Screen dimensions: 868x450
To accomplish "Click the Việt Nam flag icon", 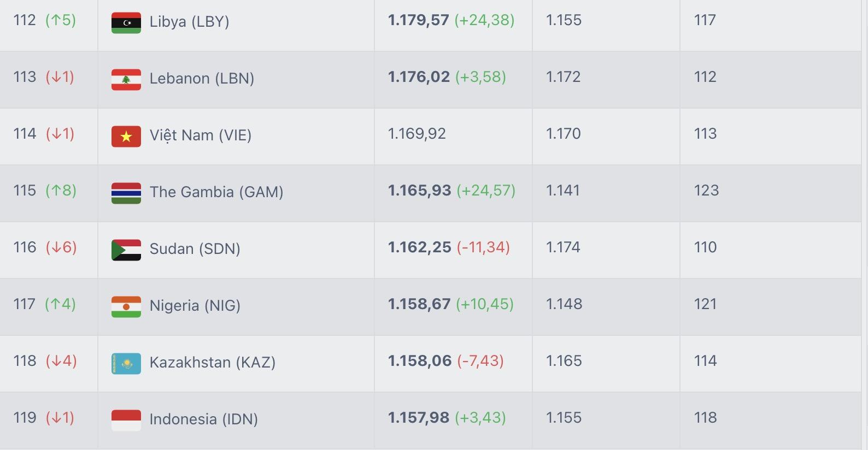I will click(x=126, y=137).
